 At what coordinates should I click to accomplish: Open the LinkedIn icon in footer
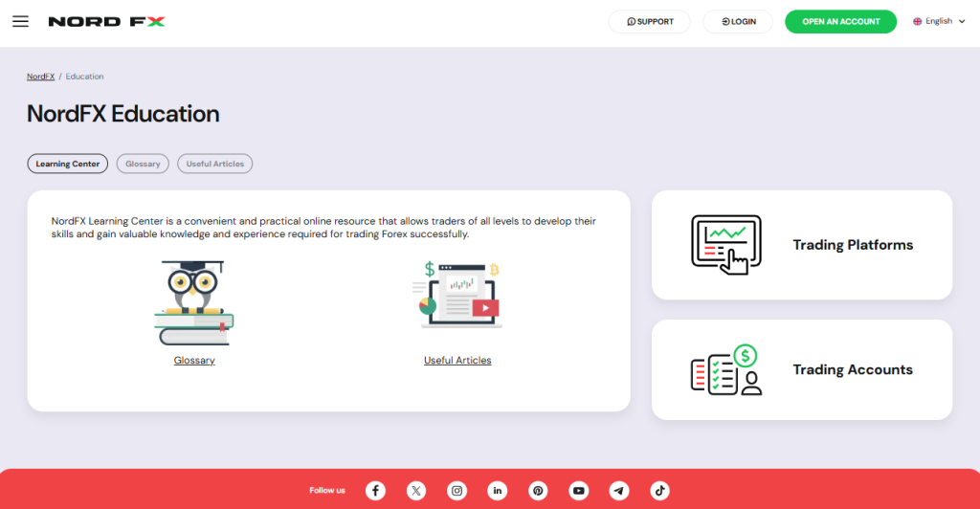click(x=498, y=491)
